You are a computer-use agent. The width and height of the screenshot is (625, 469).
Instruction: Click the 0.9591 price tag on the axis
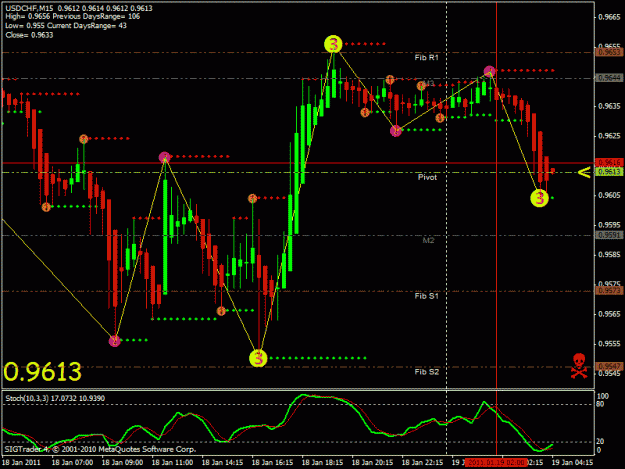pos(609,235)
